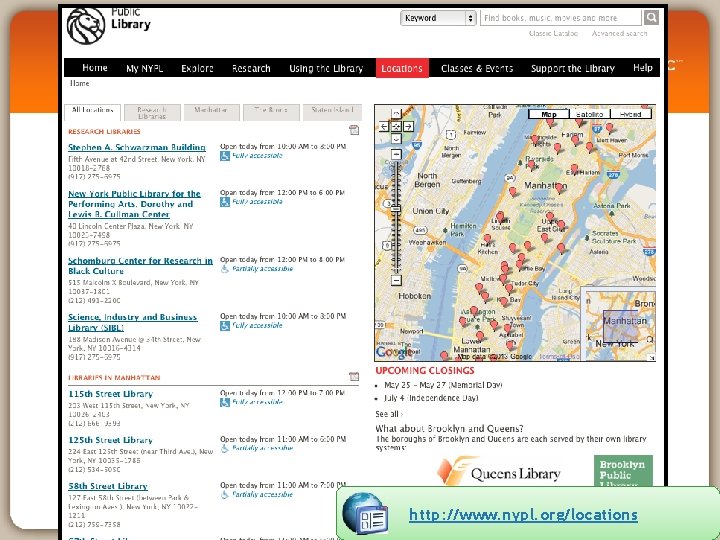Click print icon beside Libraries in Manhattan heading
The width and height of the screenshot is (720, 540).
(354, 377)
